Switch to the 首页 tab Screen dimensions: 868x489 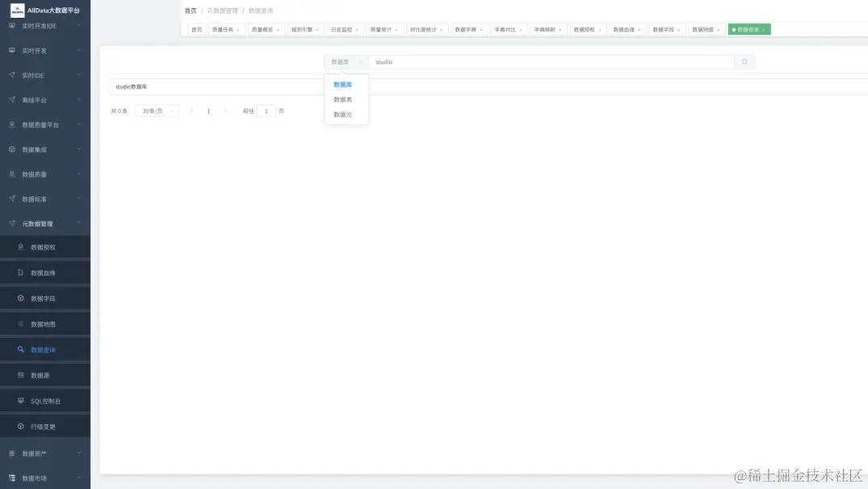click(196, 30)
